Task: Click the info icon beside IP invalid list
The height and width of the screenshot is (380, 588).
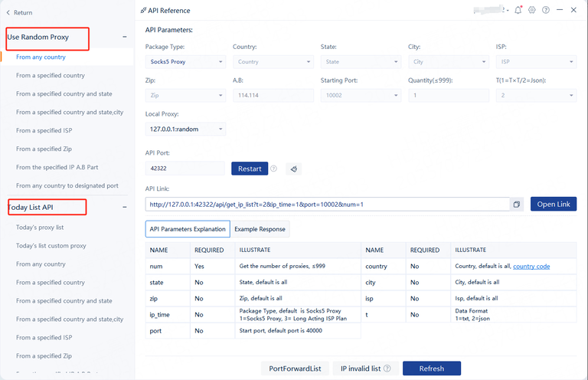Action: (x=387, y=369)
